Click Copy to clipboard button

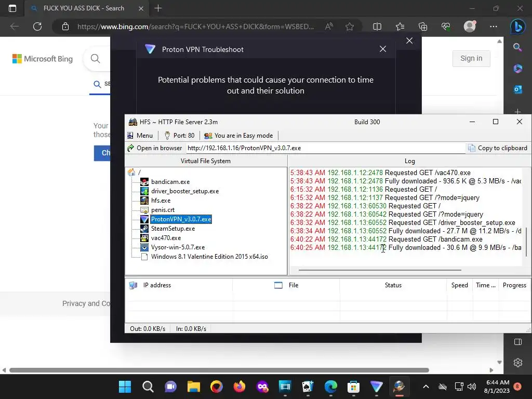point(498,148)
